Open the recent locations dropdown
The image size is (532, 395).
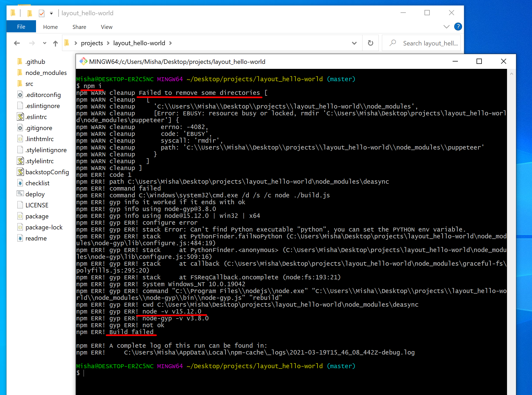coord(44,43)
